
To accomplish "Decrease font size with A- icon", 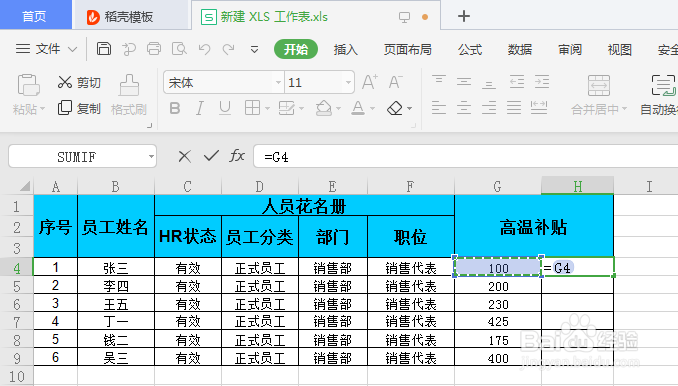I will (x=395, y=82).
